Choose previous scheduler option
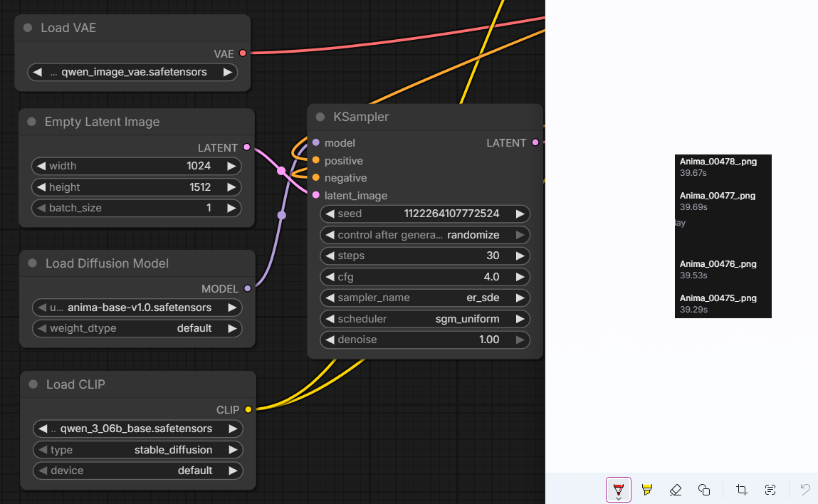 tap(330, 319)
